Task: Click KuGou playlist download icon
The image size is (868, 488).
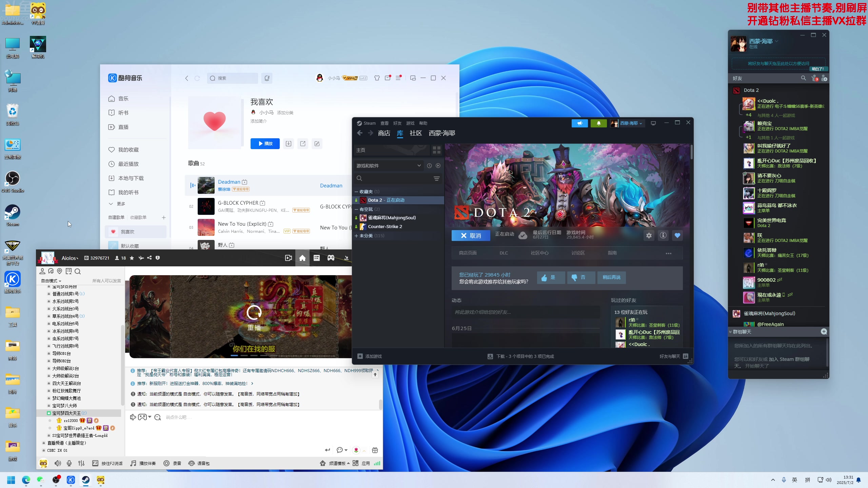Action: pyautogui.click(x=289, y=144)
